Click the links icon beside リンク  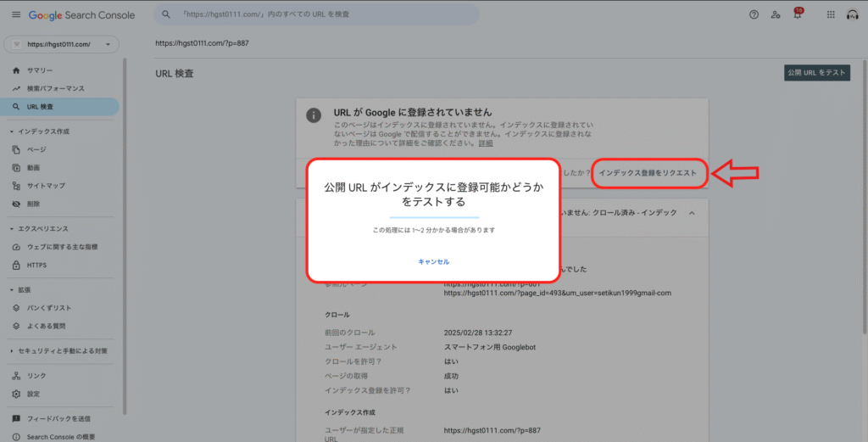[x=16, y=376]
